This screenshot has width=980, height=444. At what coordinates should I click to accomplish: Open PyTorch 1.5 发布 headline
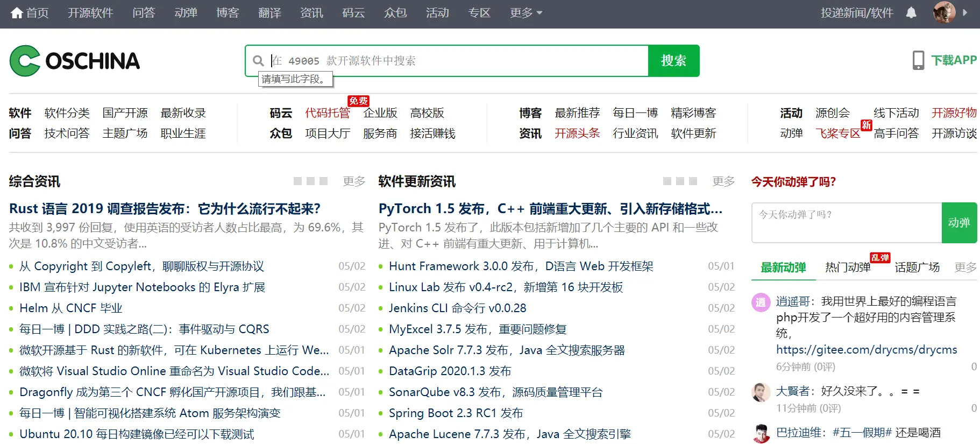click(550, 209)
